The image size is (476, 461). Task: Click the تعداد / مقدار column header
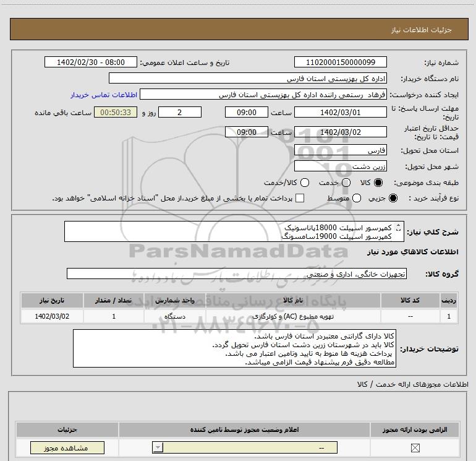click(114, 300)
